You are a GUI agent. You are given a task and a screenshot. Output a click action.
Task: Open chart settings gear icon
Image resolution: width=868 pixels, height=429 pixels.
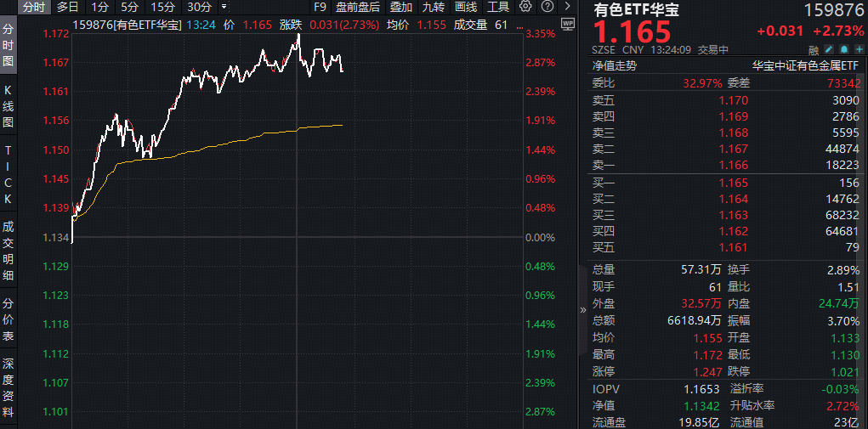tap(525, 7)
